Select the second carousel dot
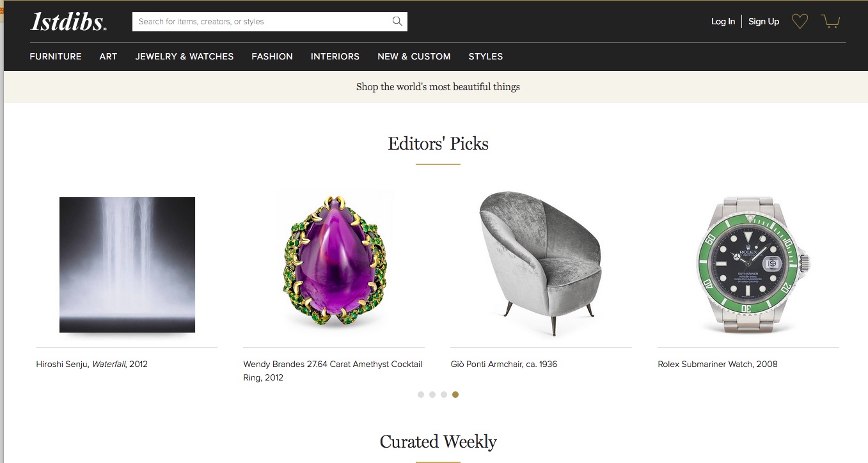Viewport: 868px width, 463px height. tap(432, 395)
